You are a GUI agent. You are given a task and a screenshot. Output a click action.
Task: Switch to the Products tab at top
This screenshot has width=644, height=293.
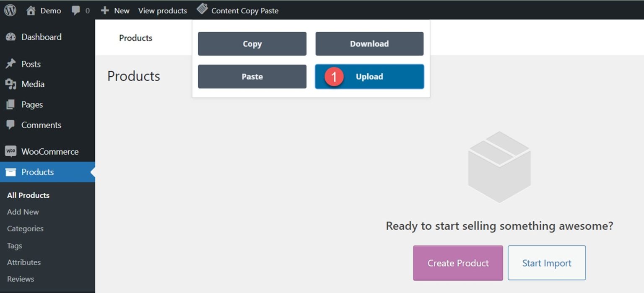(x=135, y=38)
